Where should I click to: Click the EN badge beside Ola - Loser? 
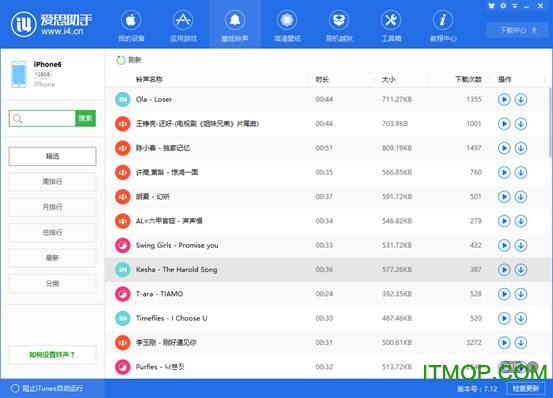click(123, 99)
